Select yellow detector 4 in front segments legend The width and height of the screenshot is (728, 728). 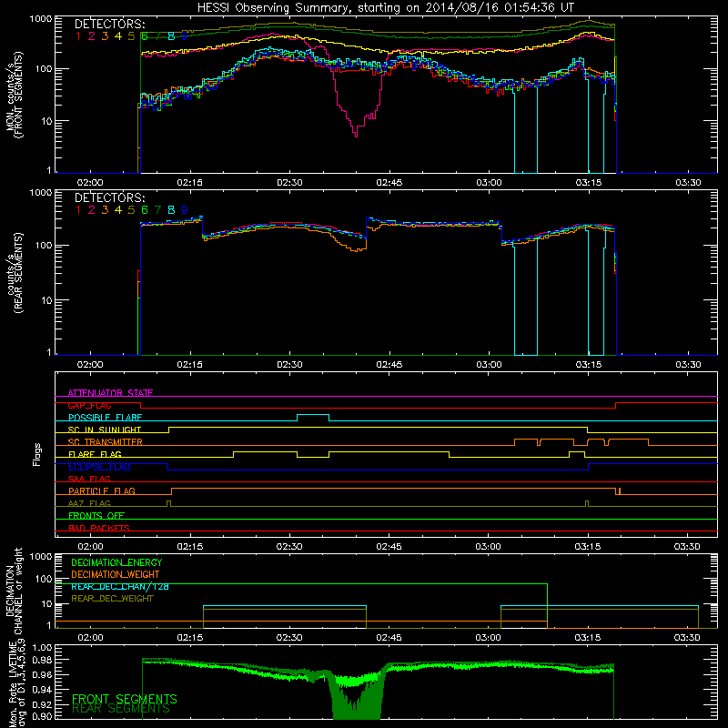click(118, 36)
